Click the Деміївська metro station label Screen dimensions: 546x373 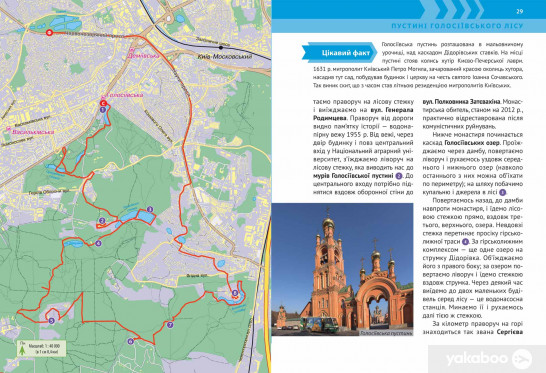pyautogui.click(x=143, y=56)
